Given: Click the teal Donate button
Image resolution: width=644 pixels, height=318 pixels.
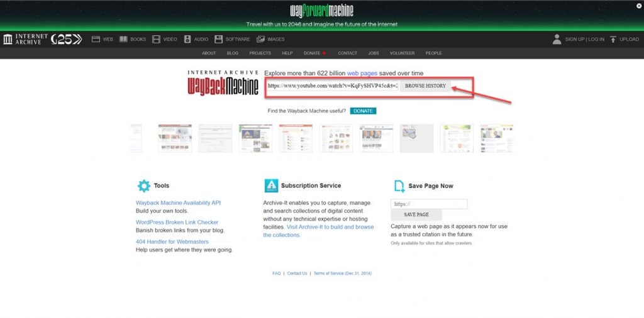Looking at the screenshot, I should [363, 111].
